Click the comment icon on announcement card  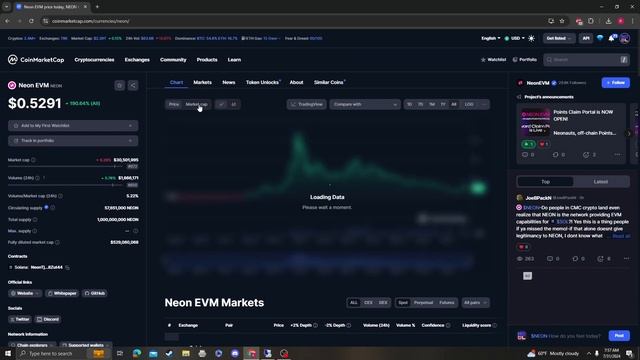pyautogui.click(x=525, y=155)
